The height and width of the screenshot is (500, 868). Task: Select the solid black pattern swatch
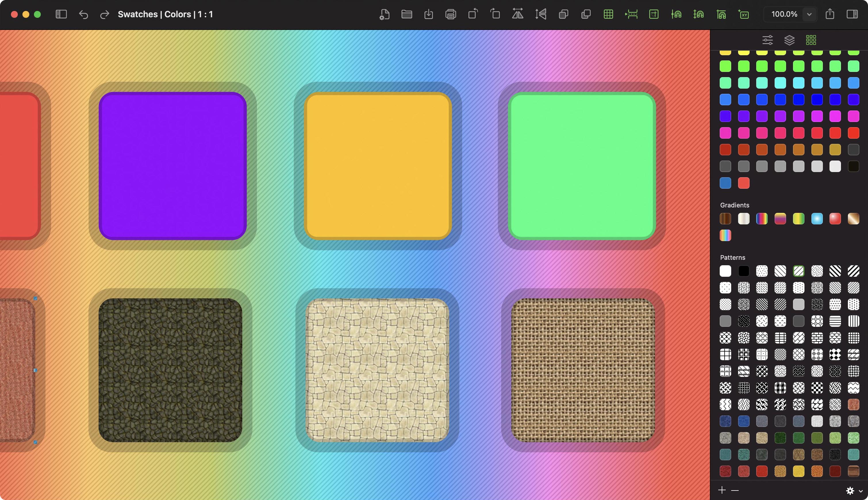coord(744,271)
